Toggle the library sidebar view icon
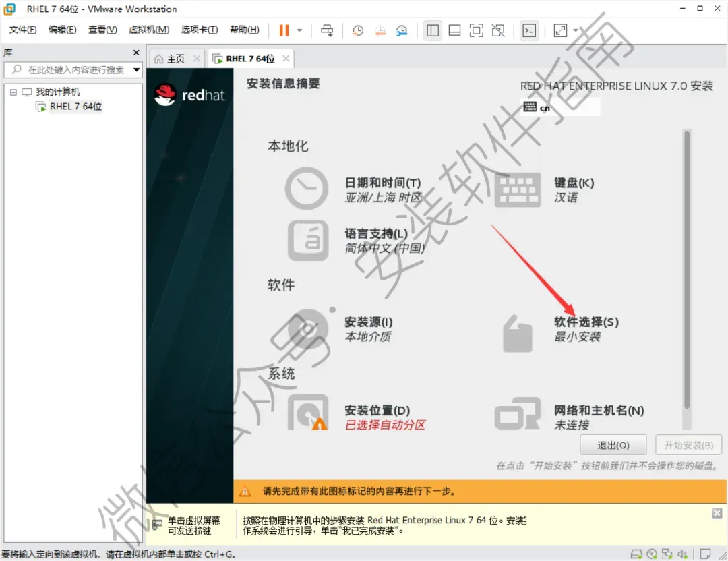Screen dimensions: 728x561 (x=433, y=30)
